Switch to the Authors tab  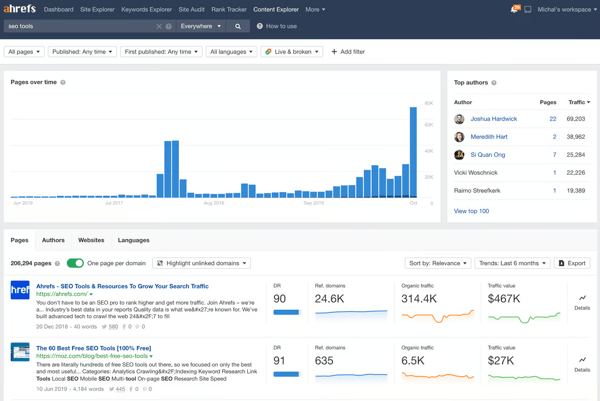tap(53, 240)
